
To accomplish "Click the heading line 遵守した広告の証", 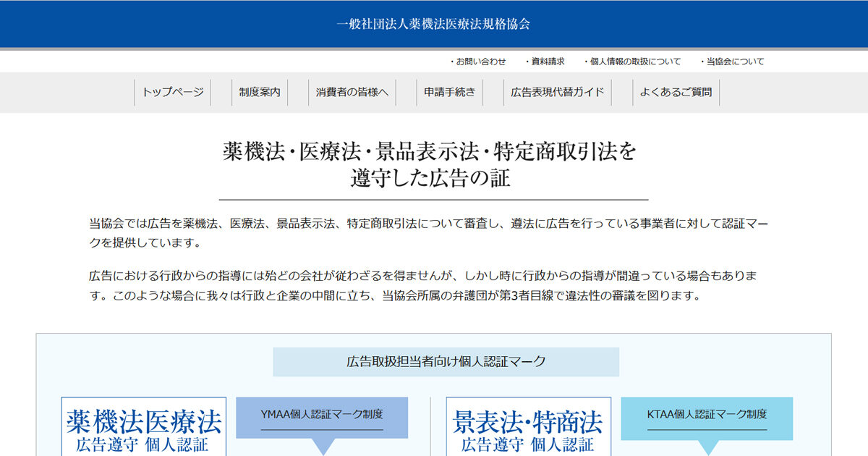I will (x=431, y=178).
